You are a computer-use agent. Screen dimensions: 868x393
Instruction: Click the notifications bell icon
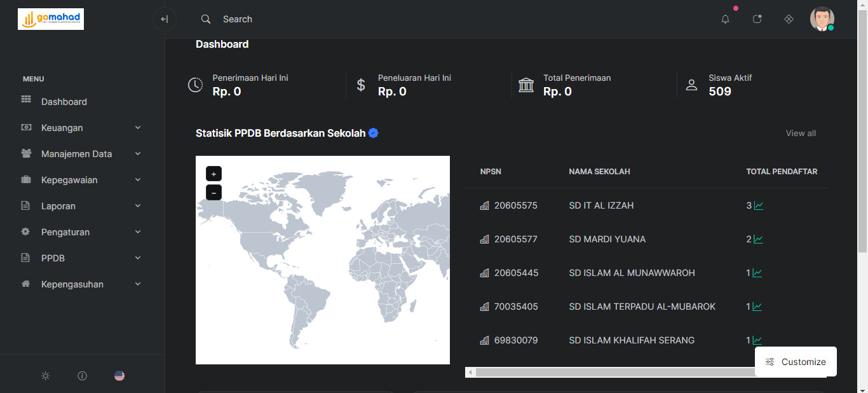pos(725,19)
